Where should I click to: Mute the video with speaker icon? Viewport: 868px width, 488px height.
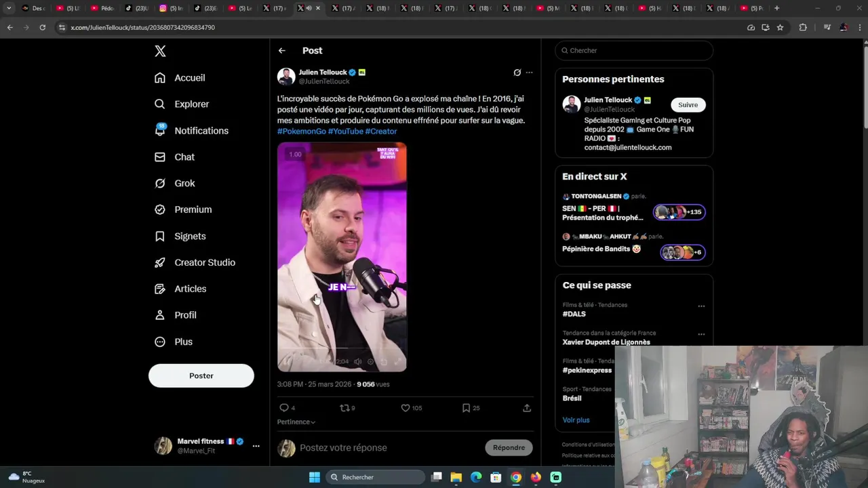click(x=357, y=362)
